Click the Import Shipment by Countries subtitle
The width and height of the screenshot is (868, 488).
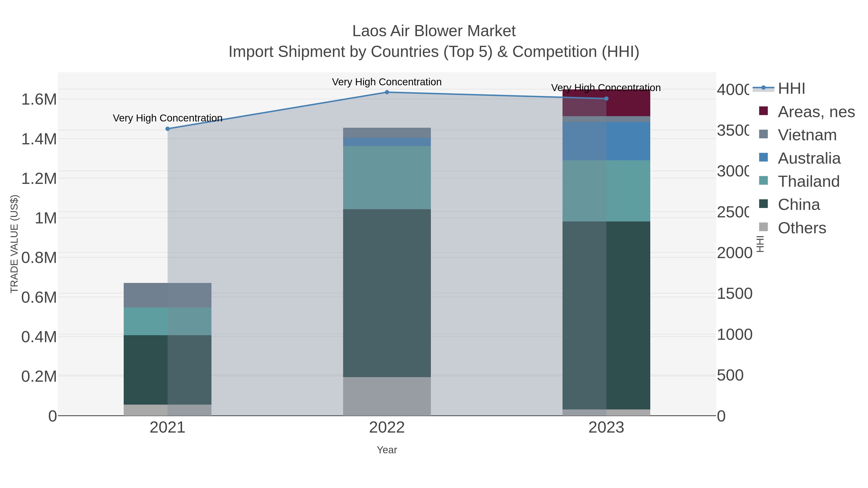coord(434,52)
